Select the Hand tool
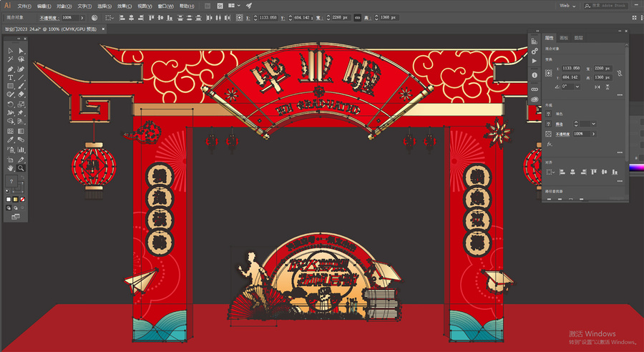This screenshot has width=644, height=352. (x=11, y=168)
